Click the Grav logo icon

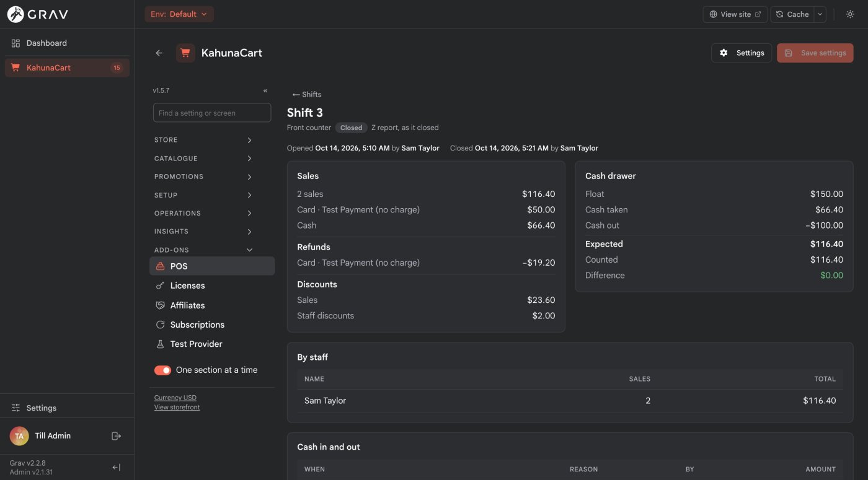[x=15, y=14]
